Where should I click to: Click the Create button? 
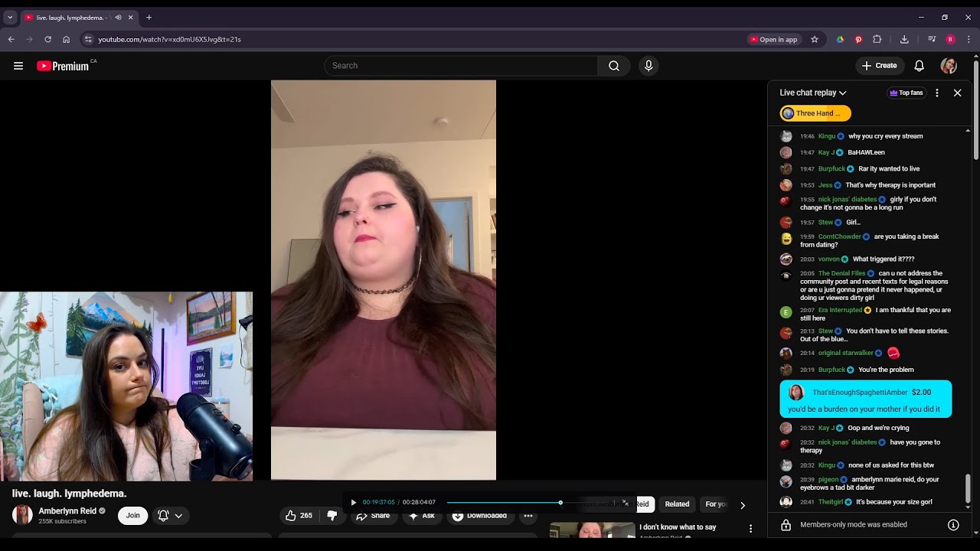879,66
